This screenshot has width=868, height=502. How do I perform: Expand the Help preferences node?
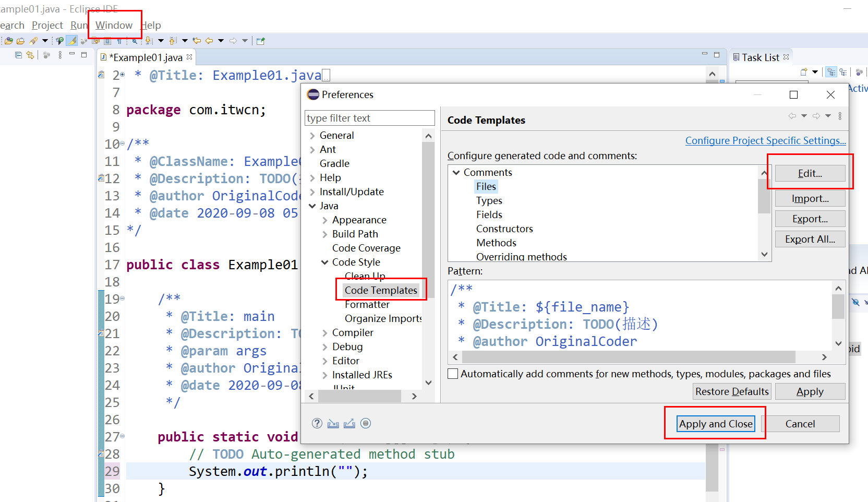pos(312,178)
